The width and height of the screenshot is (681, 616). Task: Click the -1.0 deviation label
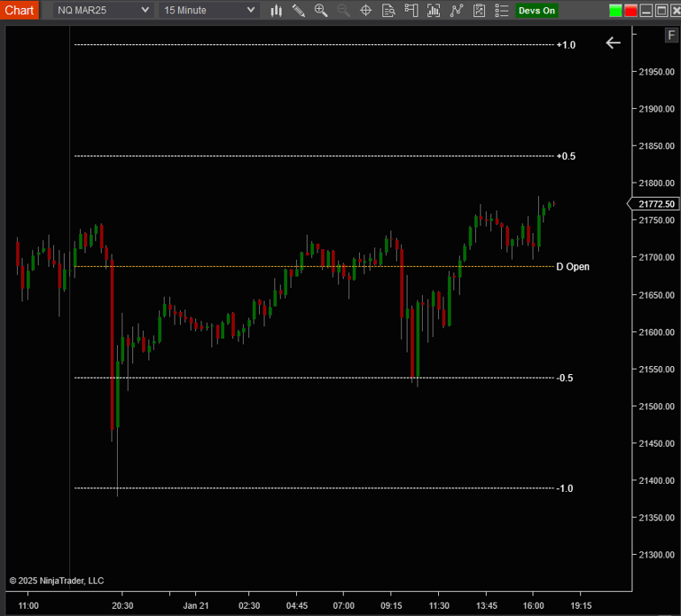(x=565, y=488)
